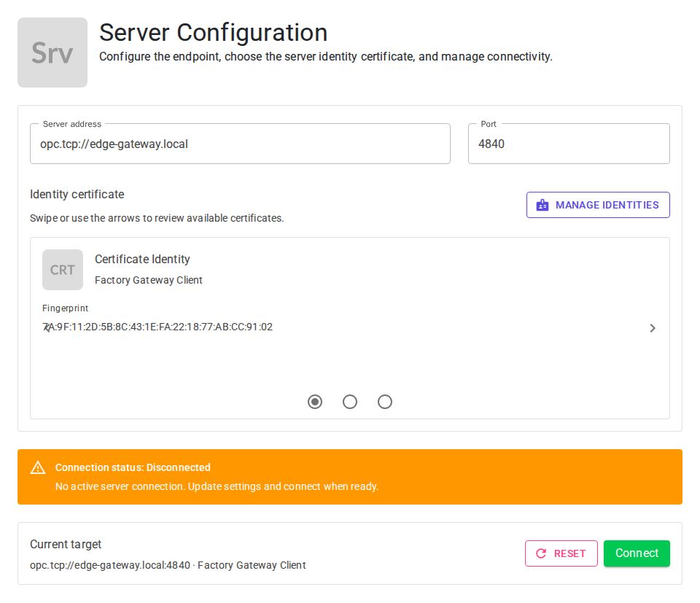700x603 pixels.
Task: Click the certificate fingerprint value
Action: pos(157,327)
